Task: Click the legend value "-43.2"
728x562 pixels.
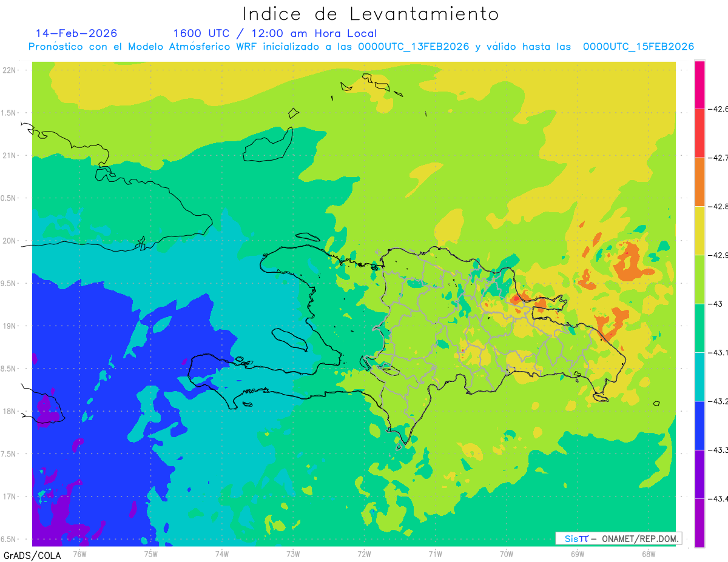Action: [720, 401]
